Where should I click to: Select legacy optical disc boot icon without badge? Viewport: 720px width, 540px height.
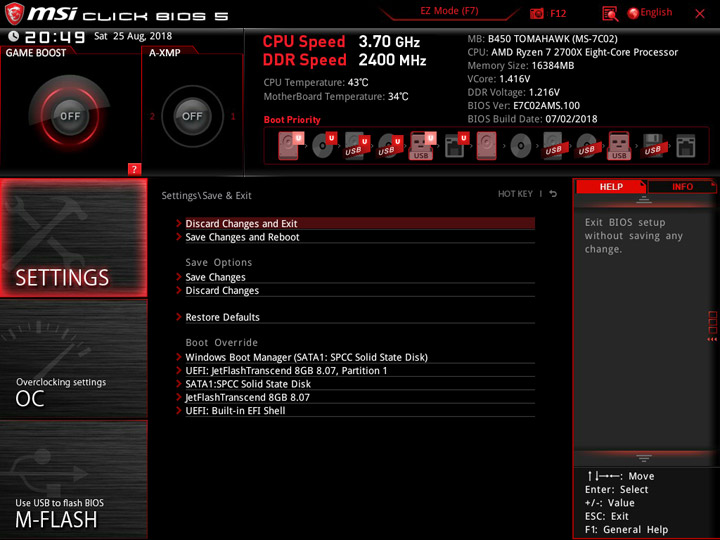click(520, 146)
